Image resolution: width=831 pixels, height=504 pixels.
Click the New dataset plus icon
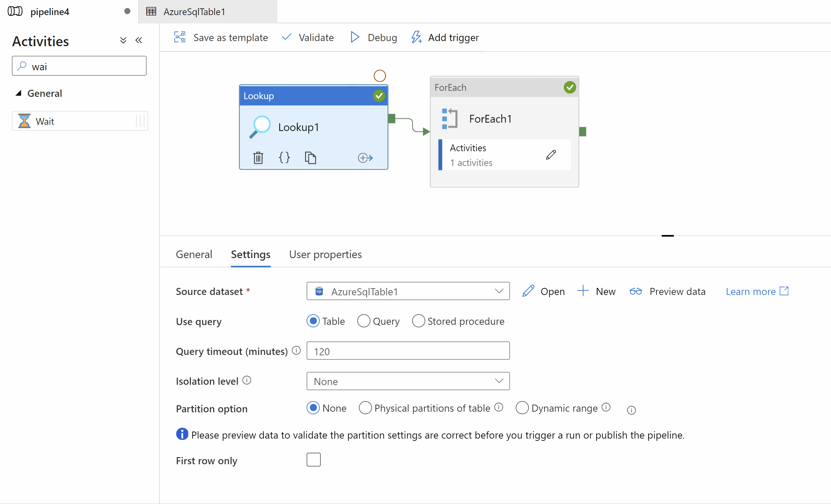pyautogui.click(x=583, y=290)
